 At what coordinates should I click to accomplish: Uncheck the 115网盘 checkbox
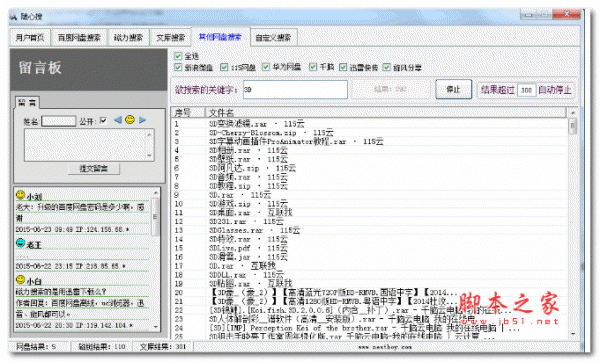coord(224,67)
